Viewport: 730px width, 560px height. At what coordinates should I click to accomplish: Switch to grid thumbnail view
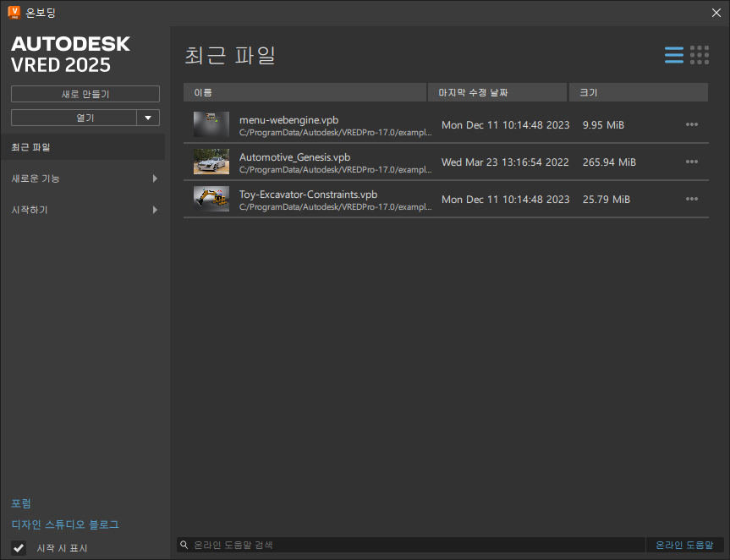700,55
